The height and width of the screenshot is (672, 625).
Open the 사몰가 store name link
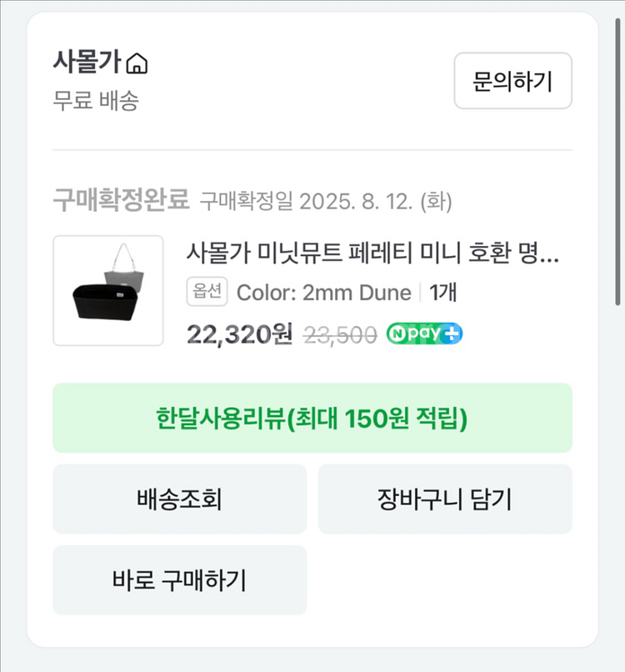(x=87, y=63)
